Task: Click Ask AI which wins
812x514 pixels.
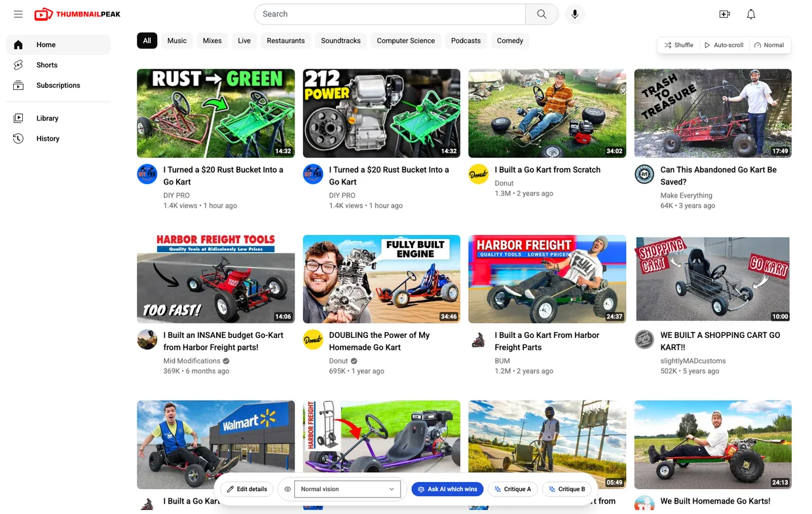Action: click(447, 489)
